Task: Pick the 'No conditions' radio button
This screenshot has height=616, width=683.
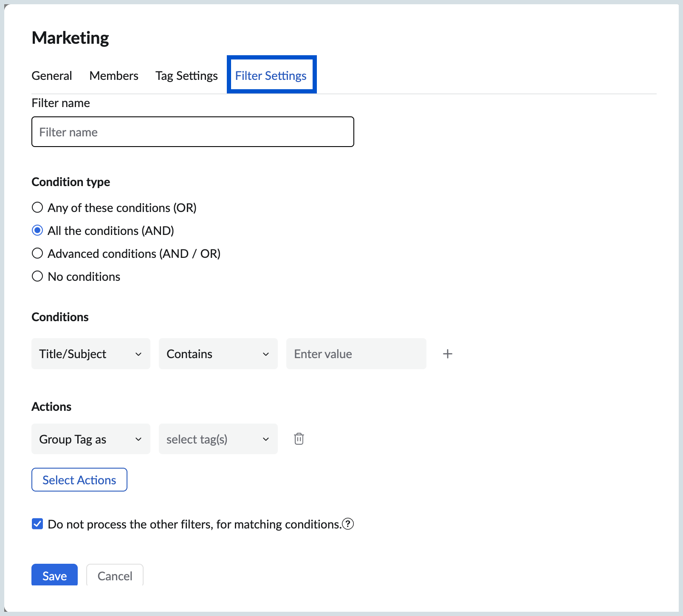Action: [38, 277]
